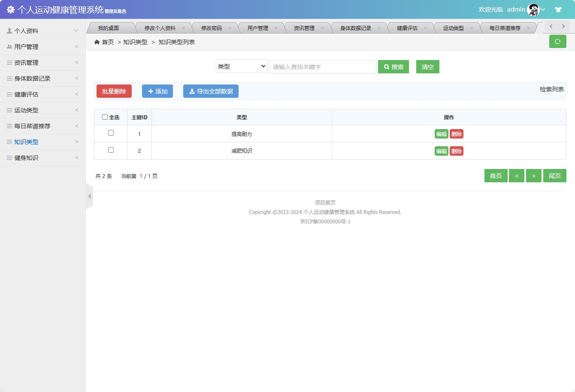Click the 导出全部数据 export button
The height and width of the screenshot is (392, 575).
coord(211,91)
